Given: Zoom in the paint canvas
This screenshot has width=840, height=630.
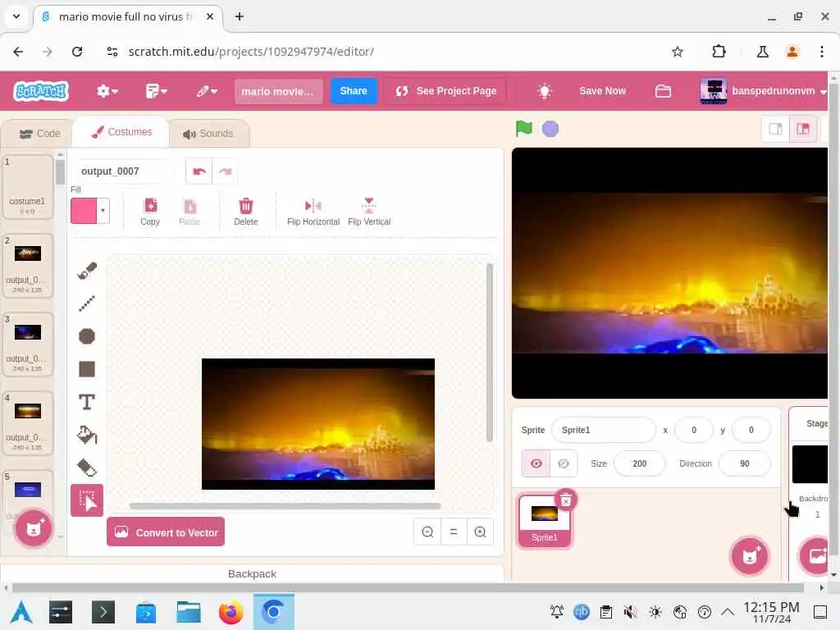Looking at the screenshot, I should (x=480, y=532).
